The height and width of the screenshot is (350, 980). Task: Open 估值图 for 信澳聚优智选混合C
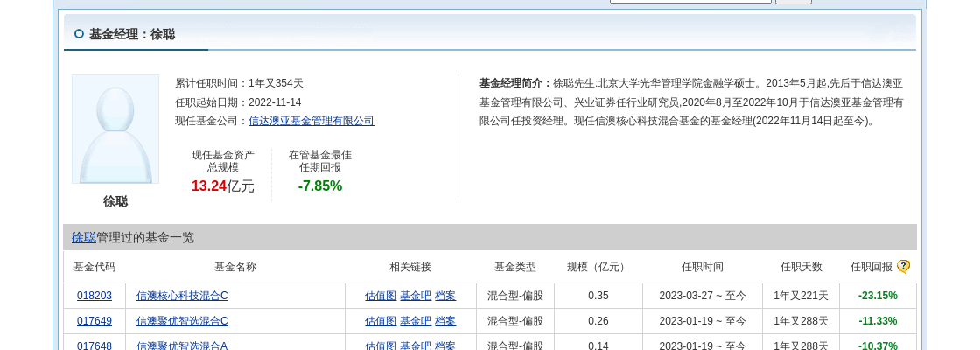coord(381,321)
